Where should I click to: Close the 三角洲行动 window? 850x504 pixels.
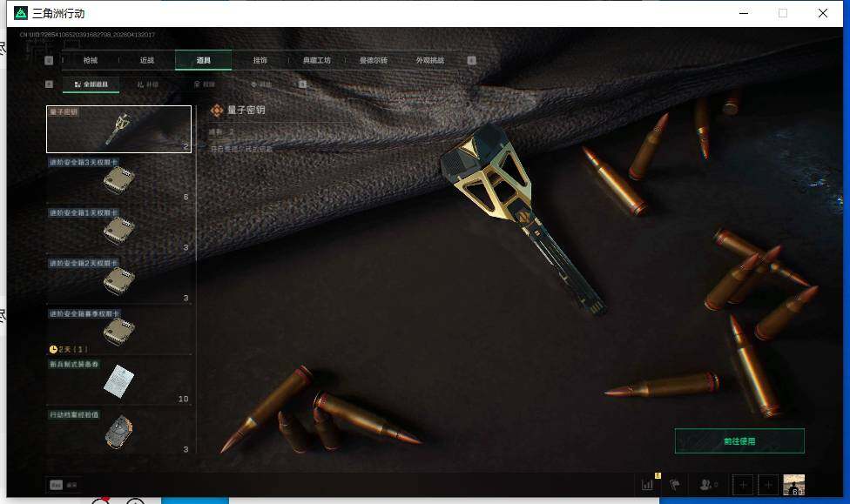(823, 13)
